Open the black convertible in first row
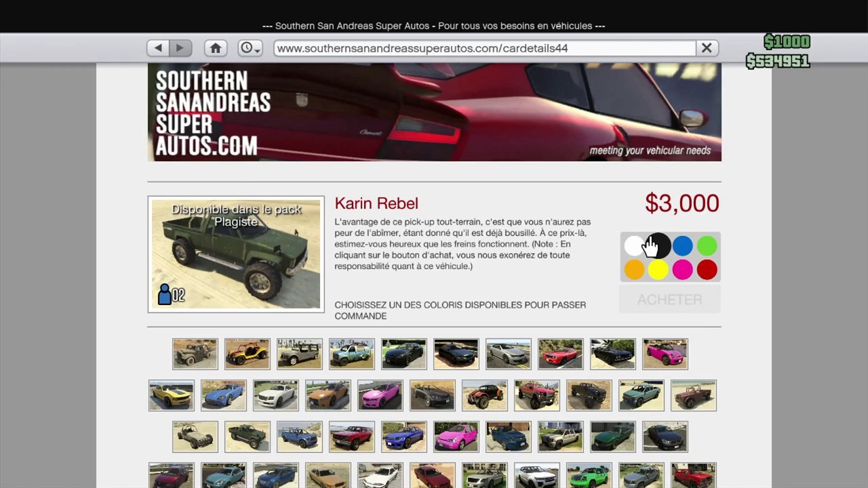The width and height of the screenshot is (868, 488). pyautogui.click(x=613, y=354)
